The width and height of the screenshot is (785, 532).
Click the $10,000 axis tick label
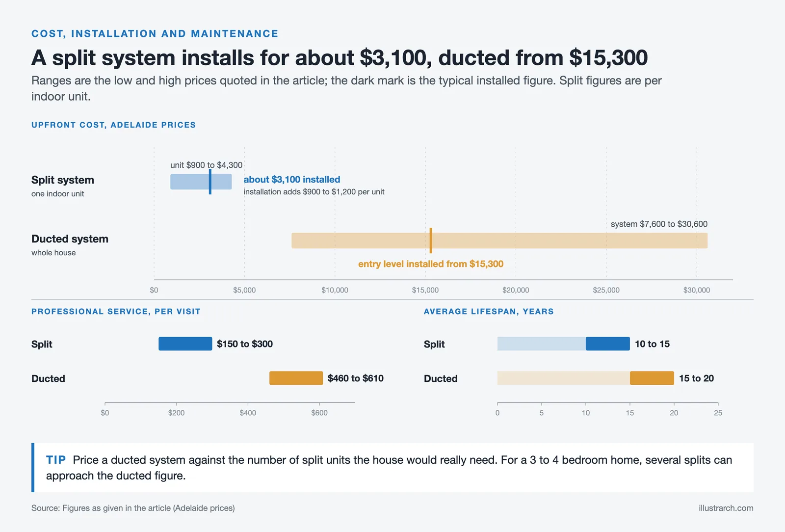(335, 290)
